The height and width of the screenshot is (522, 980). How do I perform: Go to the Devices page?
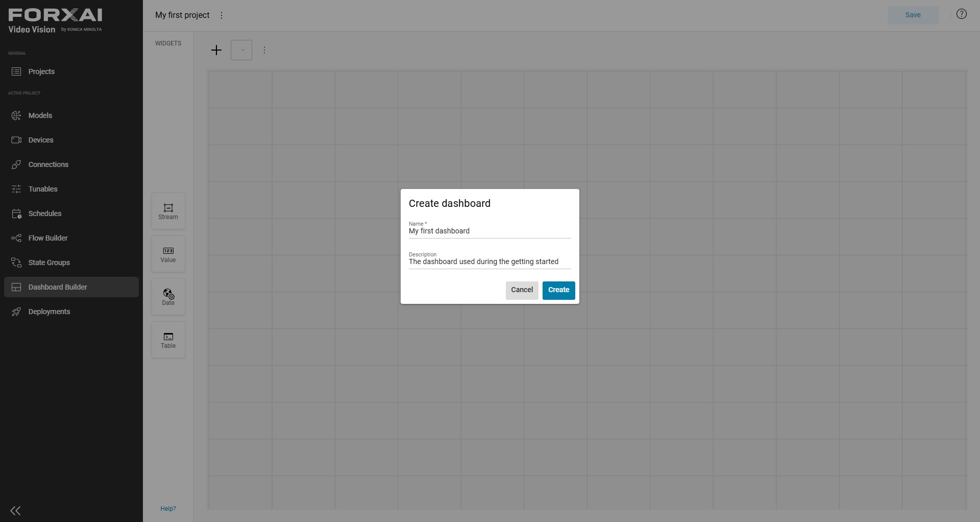(x=71, y=140)
